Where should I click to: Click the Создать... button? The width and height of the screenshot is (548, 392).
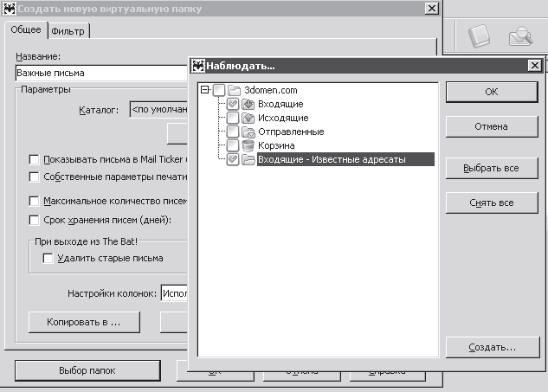(491, 347)
